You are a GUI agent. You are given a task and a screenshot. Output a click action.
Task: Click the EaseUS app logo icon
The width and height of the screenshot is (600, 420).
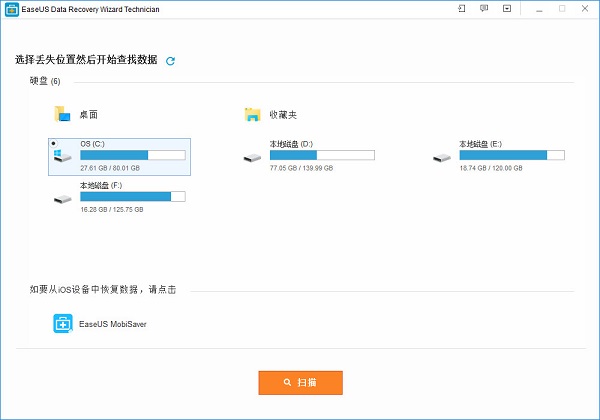tap(11, 10)
